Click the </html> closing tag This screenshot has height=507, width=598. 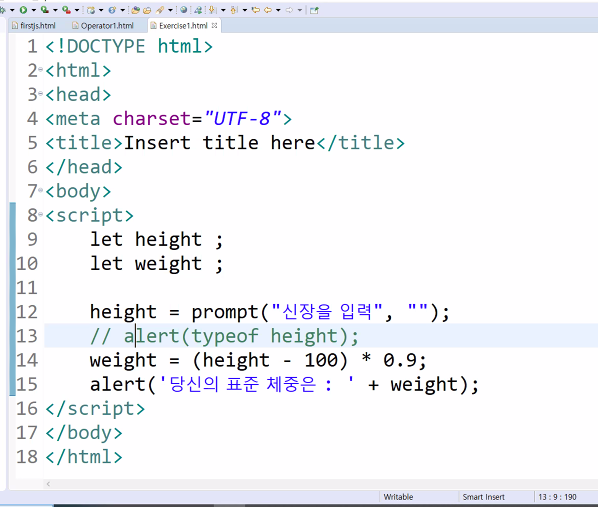[84, 456]
